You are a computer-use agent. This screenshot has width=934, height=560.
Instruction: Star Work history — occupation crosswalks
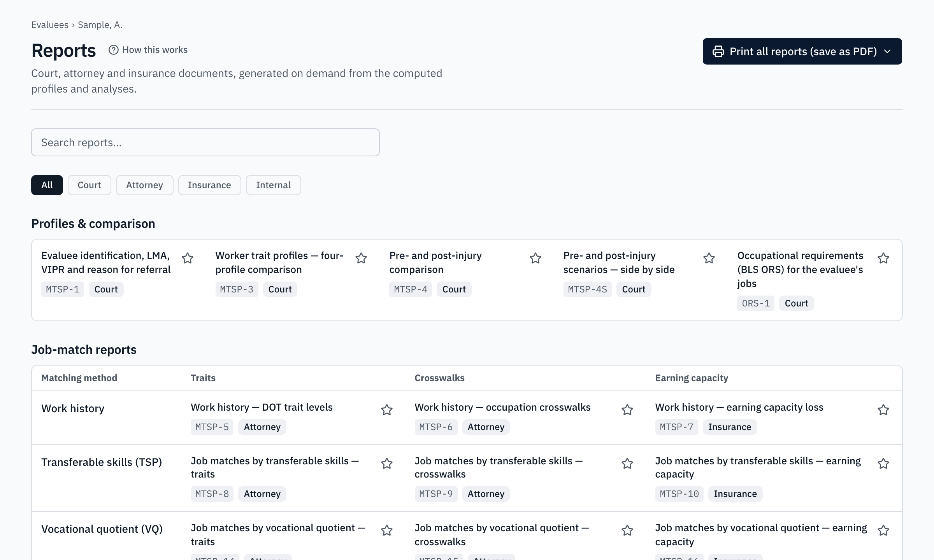point(627,410)
